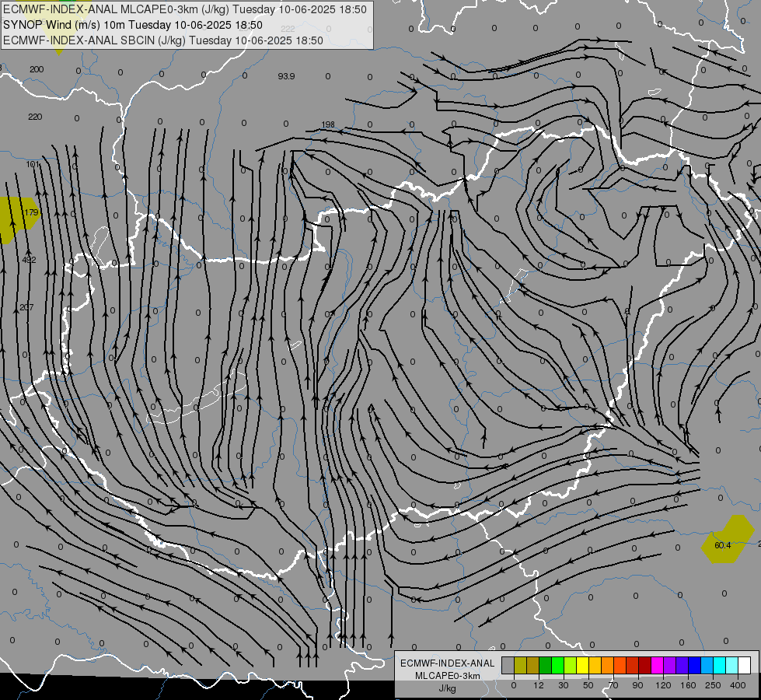This screenshot has width=761, height=700.
Task: Click the brownish-gold swatch left of tick 12
Action: pos(533,666)
